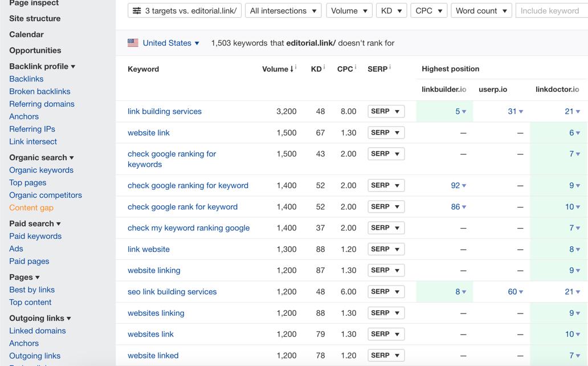Open linkbuilder.io position 5 for link building services

pos(460,112)
